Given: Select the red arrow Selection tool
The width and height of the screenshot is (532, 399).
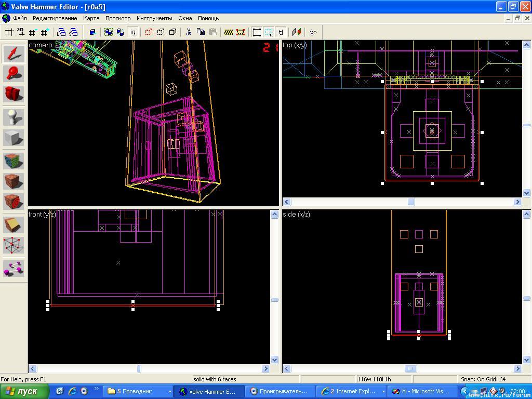Looking at the screenshot, I should 14,54.
